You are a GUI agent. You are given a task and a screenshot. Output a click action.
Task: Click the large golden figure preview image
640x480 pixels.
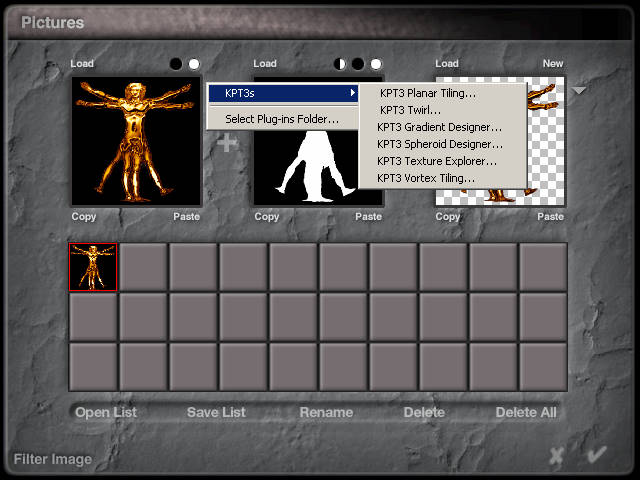click(x=135, y=142)
